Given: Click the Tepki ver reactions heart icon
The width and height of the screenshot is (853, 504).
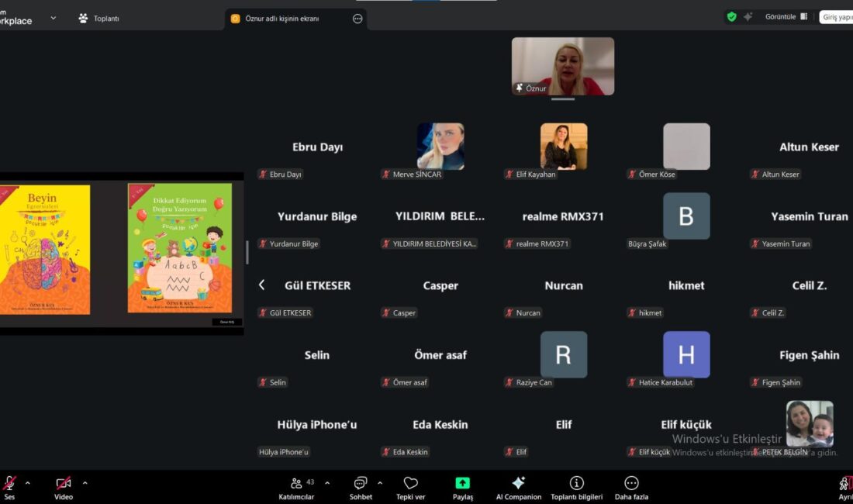Looking at the screenshot, I should 411,484.
